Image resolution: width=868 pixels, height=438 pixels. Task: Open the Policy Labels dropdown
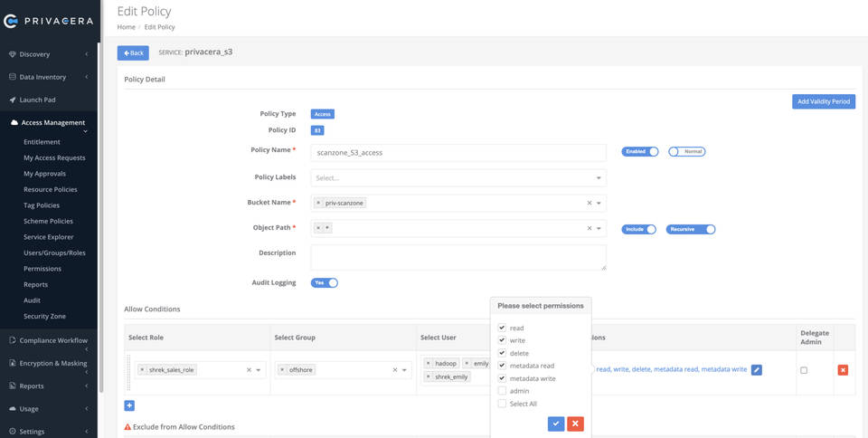(x=458, y=177)
